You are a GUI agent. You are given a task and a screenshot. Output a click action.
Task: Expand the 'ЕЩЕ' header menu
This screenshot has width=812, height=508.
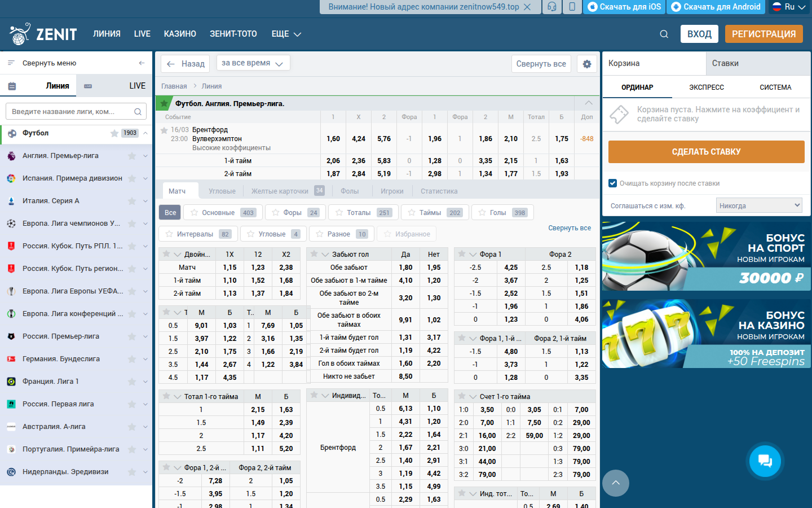tap(286, 34)
